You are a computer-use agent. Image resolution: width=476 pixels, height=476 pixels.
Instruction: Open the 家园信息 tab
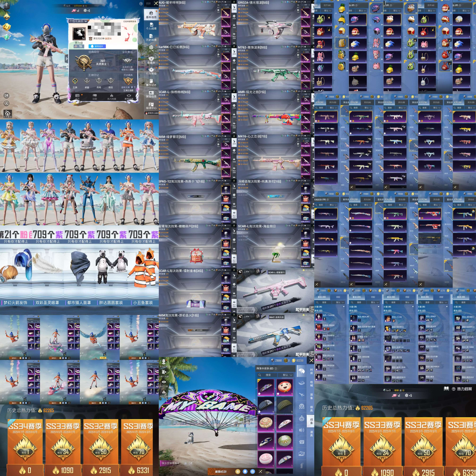click(151, 94)
